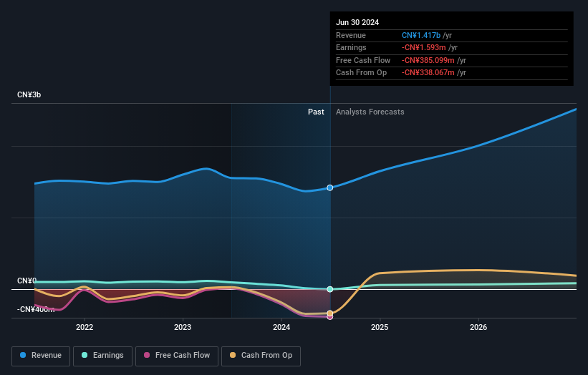Click the Free Cash Flow label in tooltip

363,60
